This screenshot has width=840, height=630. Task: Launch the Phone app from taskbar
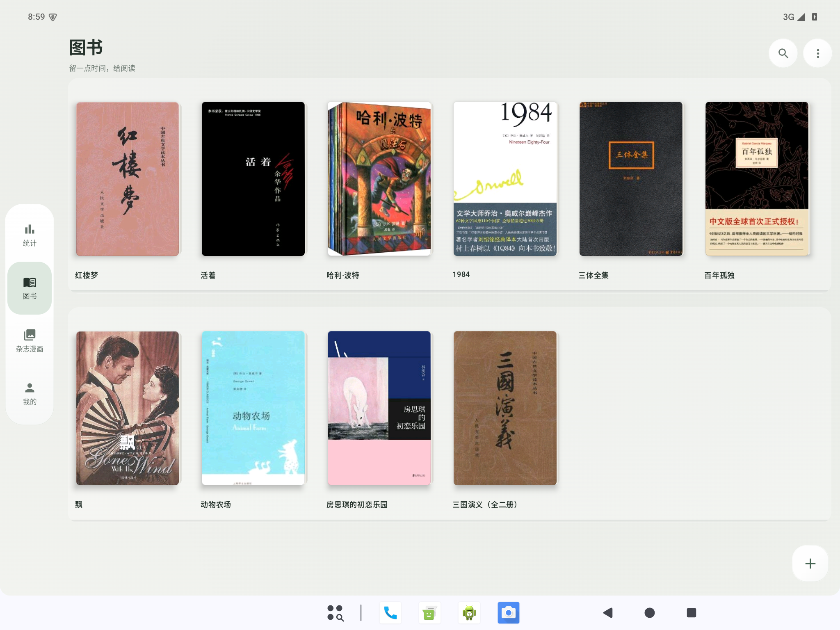click(390, 613)
